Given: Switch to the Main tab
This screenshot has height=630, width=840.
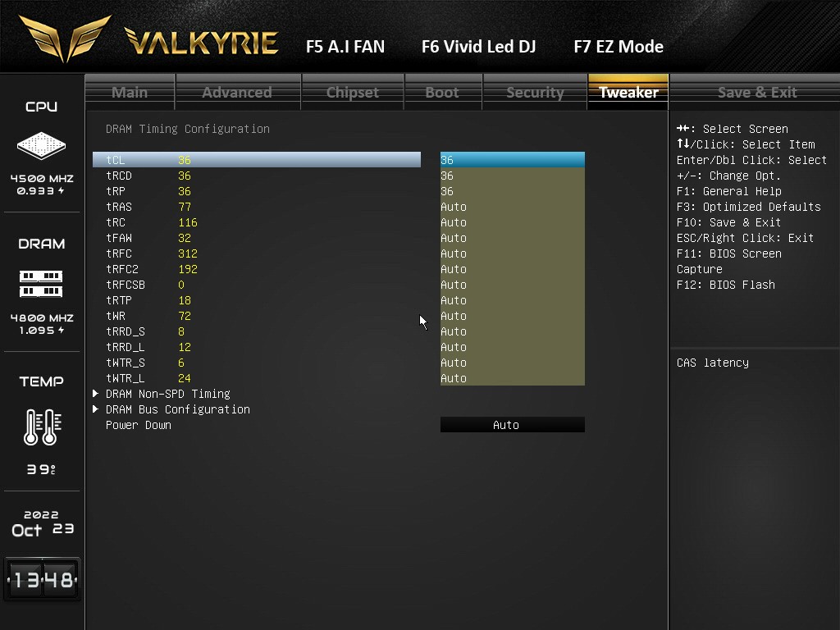Looking at the screenshot, I should 130,92.
